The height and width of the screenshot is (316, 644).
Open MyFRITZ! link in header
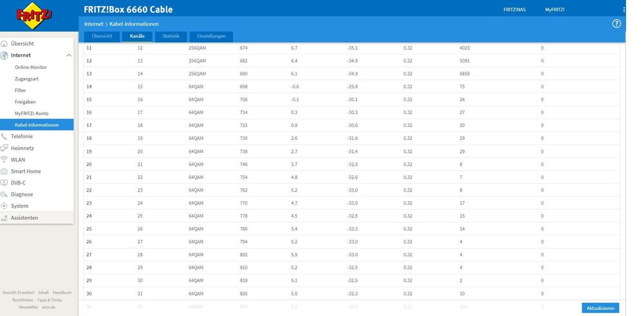pyautogui.click(x=554, y=10)
